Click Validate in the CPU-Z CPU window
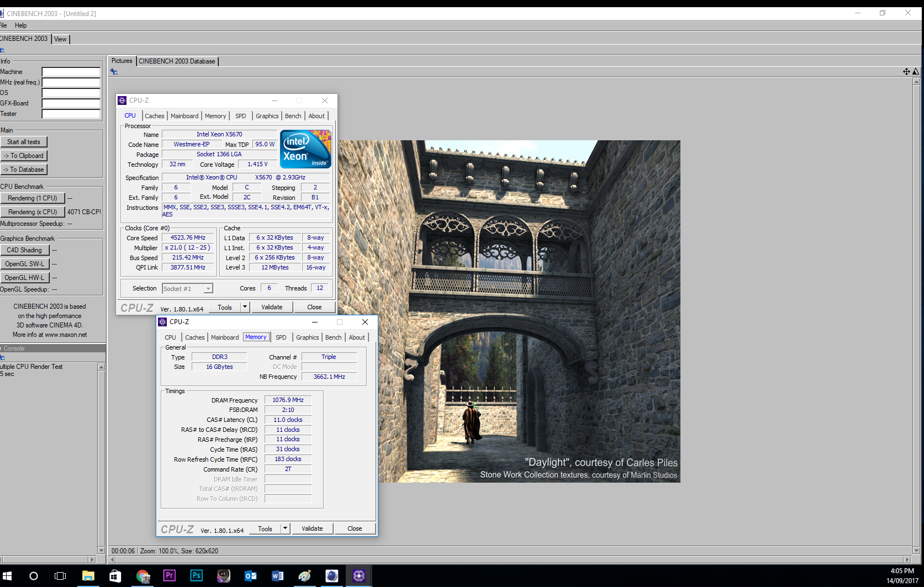 pyautogui.click(x=272, y=307)
